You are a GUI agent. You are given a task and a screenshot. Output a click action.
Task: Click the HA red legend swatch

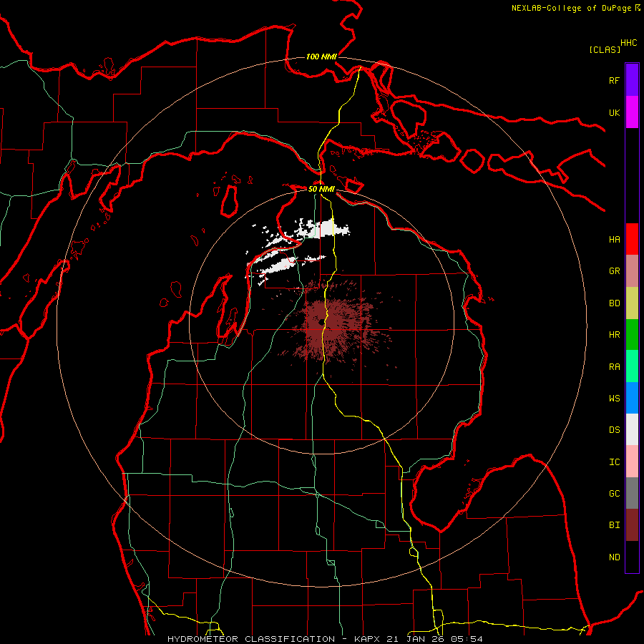click(632, 239)
